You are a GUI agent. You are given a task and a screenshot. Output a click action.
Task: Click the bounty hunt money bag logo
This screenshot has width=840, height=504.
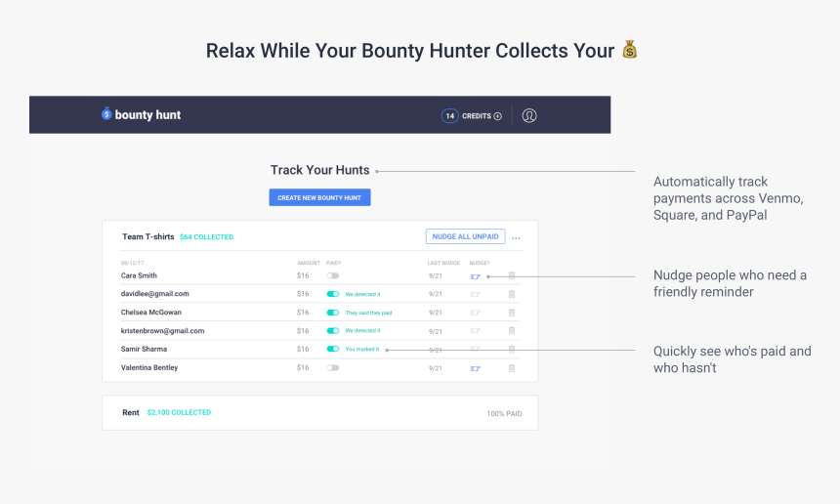(x=106, y=113)
